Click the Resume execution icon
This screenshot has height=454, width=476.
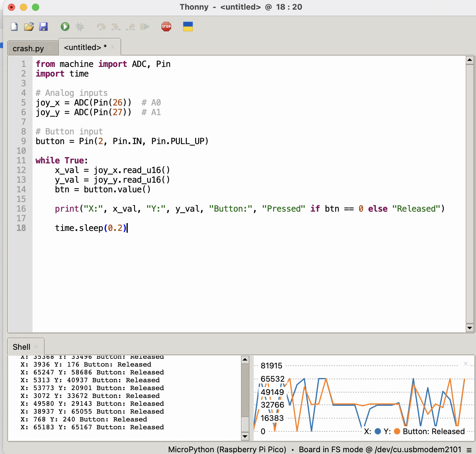pos(145,27)
